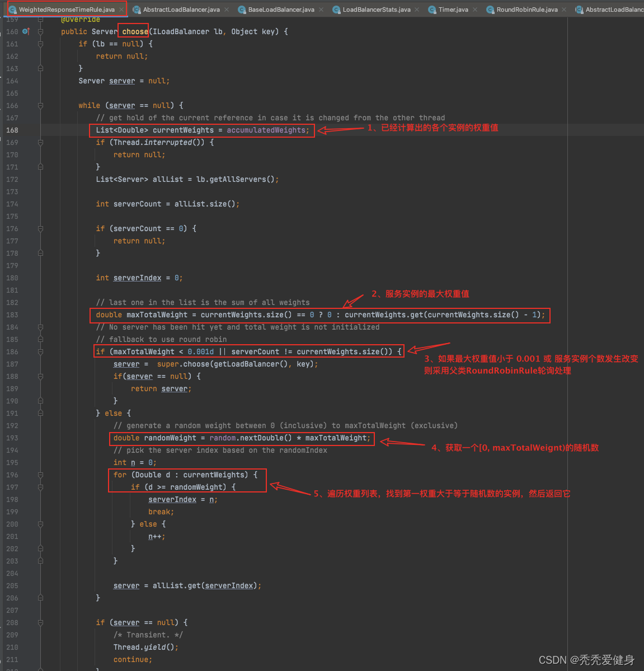This screenshot has width=644, height=671.
Task: Open the BaseLoadBalancer.java tab
Action: (281, 10)
